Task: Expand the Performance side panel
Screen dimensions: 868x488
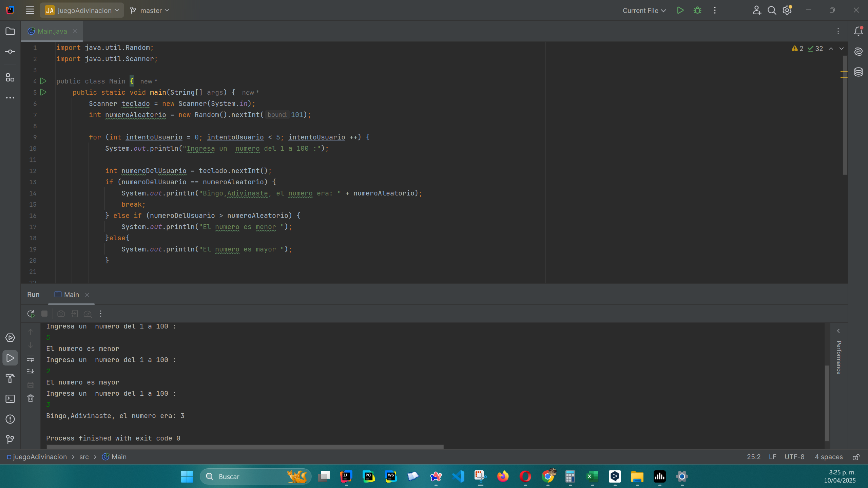Action: click(838, 331)
